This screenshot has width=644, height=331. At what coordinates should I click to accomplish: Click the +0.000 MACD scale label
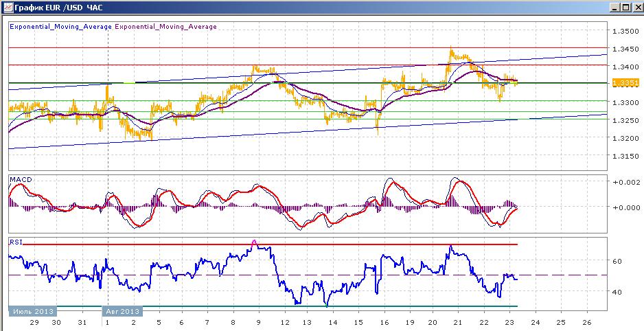625,207
